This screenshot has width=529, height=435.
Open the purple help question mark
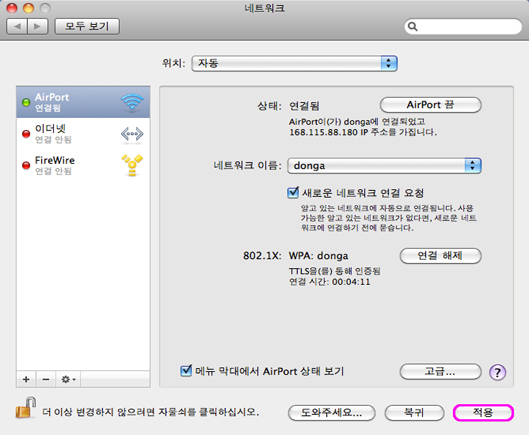(x=497, y=372)
